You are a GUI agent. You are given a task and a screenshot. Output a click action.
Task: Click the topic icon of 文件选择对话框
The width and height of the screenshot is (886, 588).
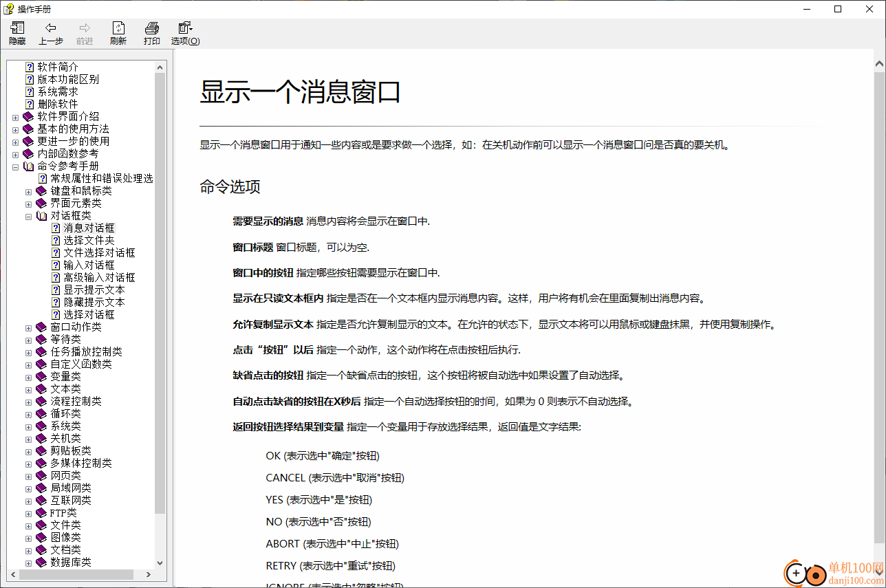click(x=56, y=252)
